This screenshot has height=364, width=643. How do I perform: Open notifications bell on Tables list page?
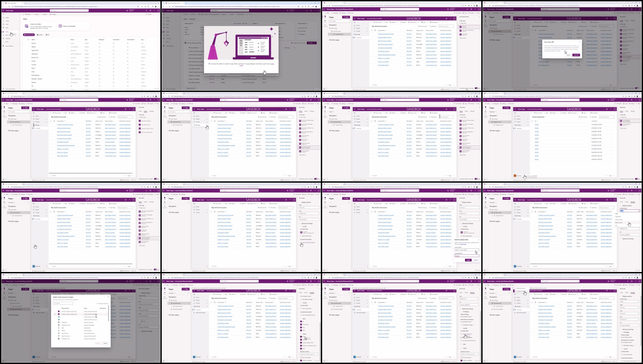point(146,11)
